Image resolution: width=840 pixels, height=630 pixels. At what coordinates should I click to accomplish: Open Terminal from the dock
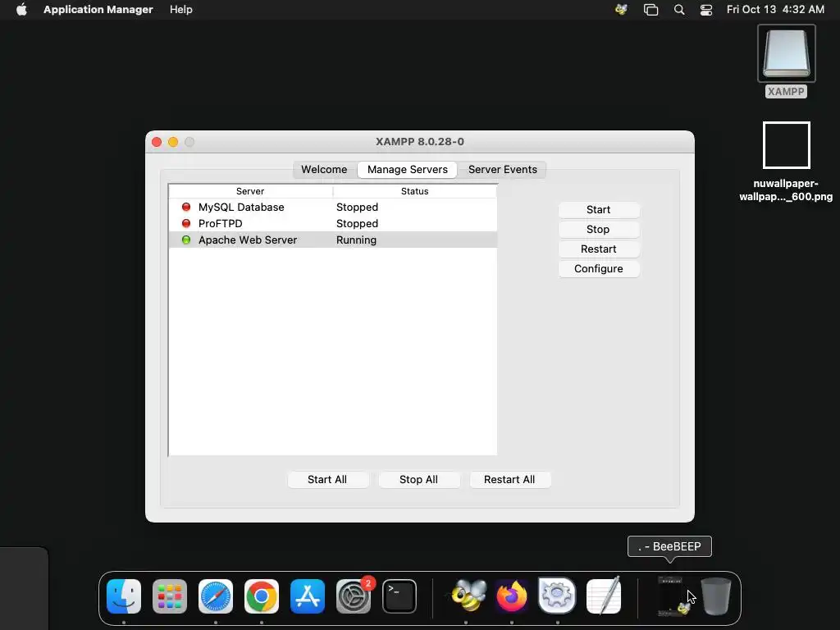(399, 596)
